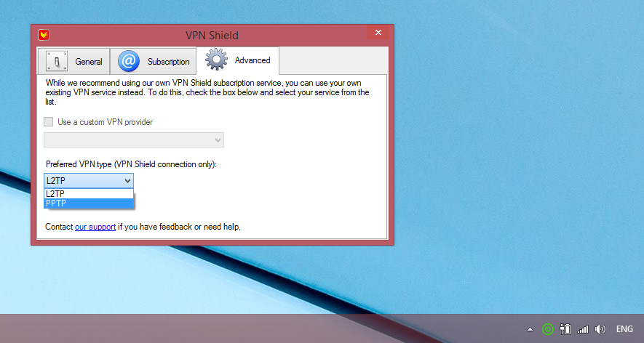Click the VPN Shield title text
The width and height of the screenshot is (644, 343).
(x=212, y=36)
